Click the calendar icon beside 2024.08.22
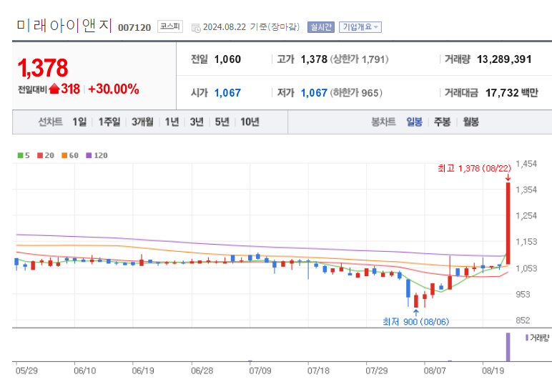Image resolution: width=552 pixels, height=392 pixels. pos(196,28)
